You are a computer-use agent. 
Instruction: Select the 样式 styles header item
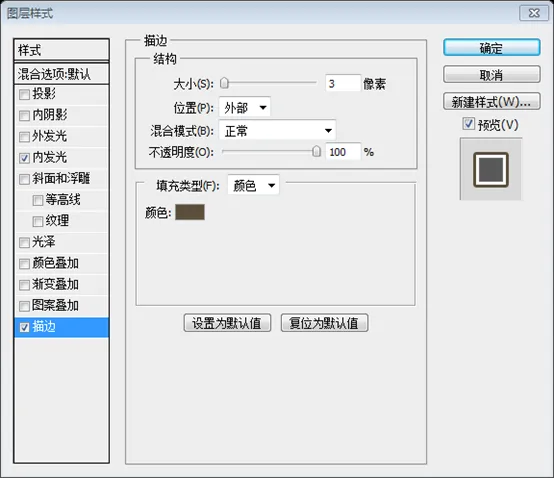[61, 50]
